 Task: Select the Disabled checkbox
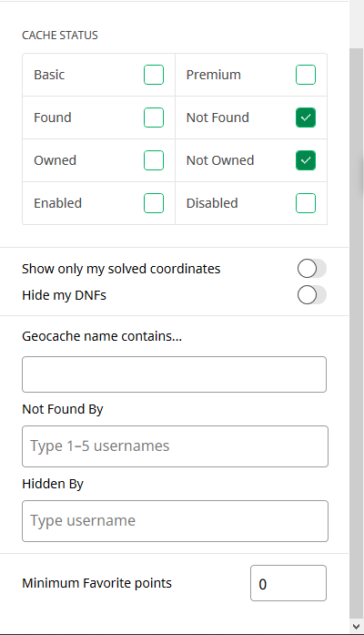pos(306,203)
